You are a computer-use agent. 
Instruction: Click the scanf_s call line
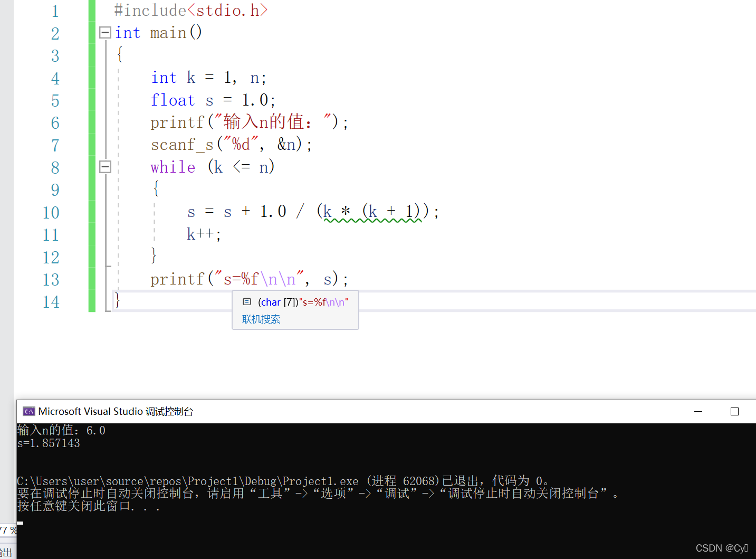pyautogui.click(x=231, y=145)
